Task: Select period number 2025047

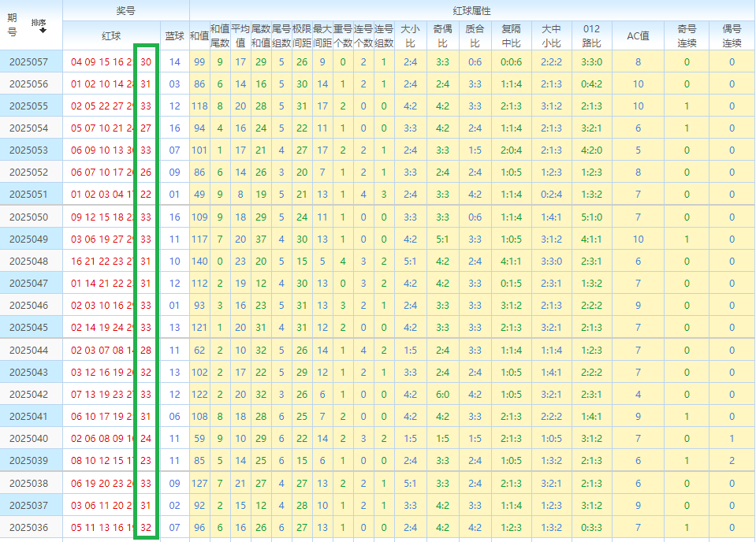Action: tap(29, 284)
